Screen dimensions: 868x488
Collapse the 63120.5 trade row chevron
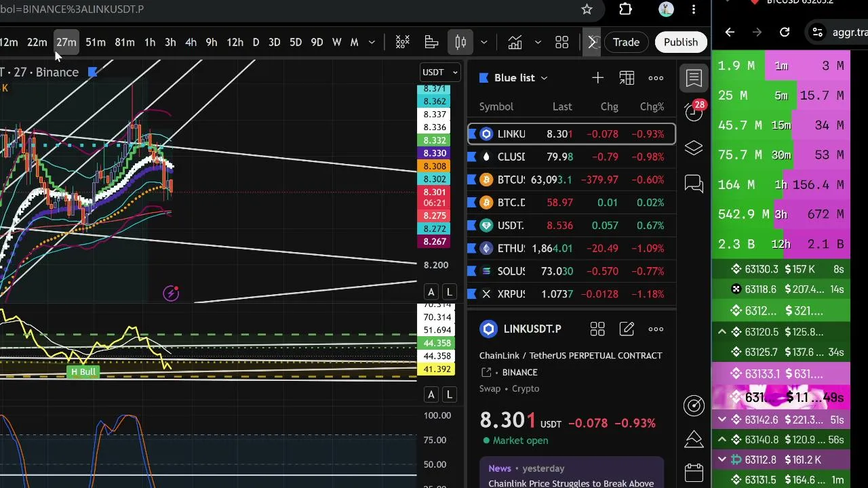tap(722, 332)
